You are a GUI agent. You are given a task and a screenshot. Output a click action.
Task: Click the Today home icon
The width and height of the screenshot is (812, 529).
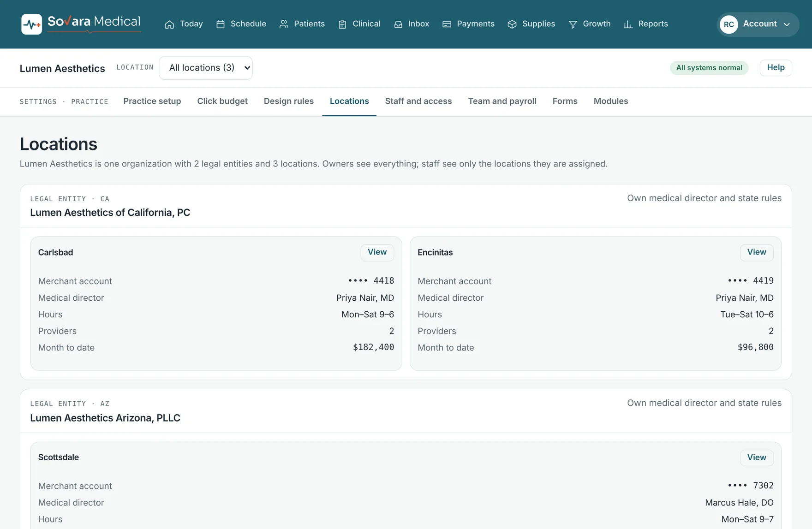pyautogui.click(x=169, y=24)
